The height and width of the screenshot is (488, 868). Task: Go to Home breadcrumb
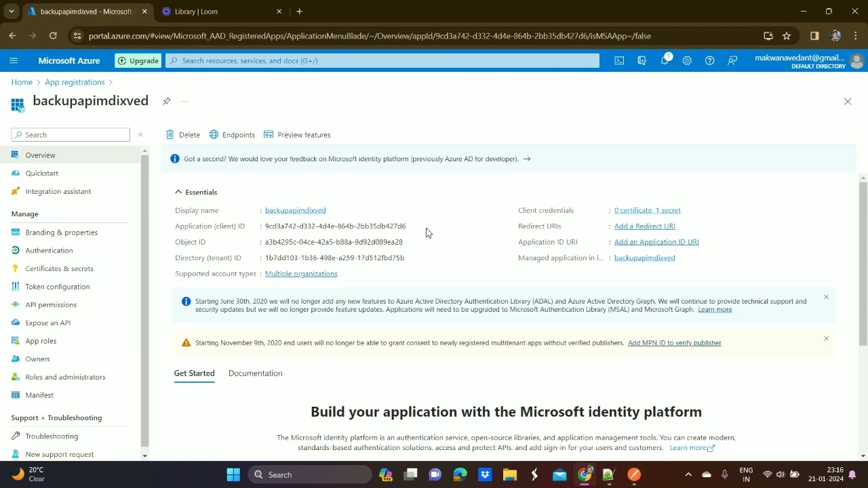point(22,82)
